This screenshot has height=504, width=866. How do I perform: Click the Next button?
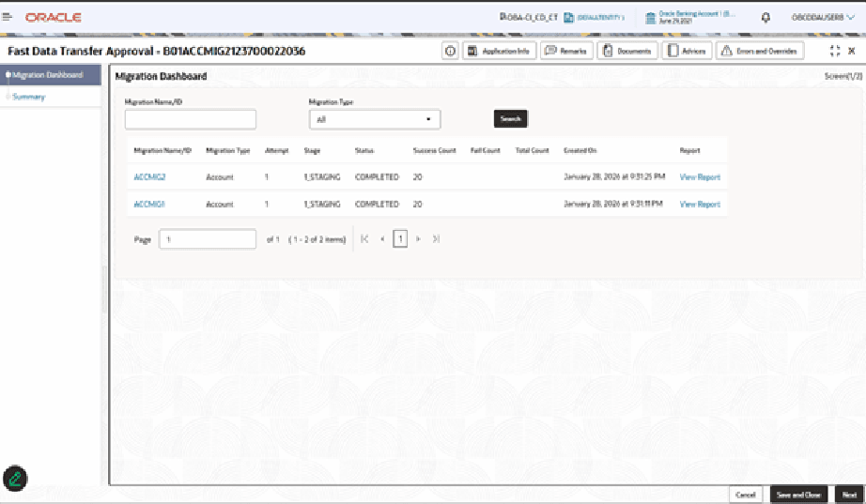849,495
